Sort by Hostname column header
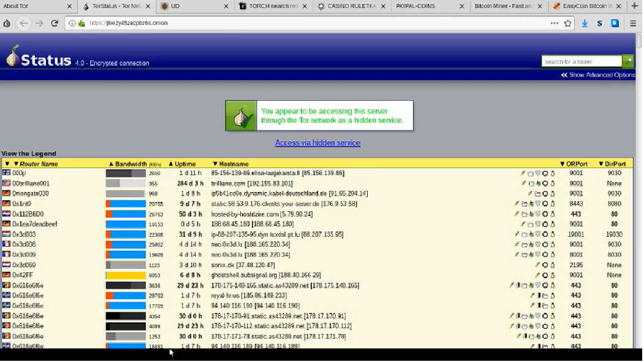Viewport: 644px width, 362px height. point(233,164)
